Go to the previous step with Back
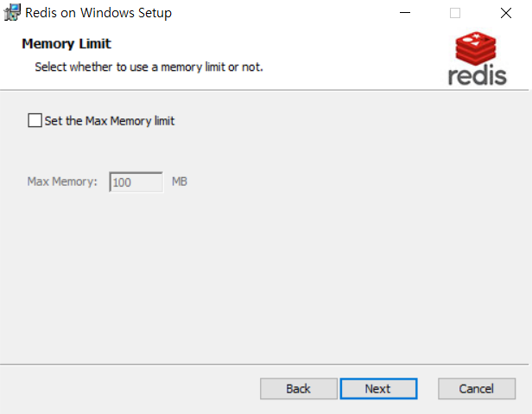Image resolution: width=532 pixels, height=414 pixels. coord(299,389)
